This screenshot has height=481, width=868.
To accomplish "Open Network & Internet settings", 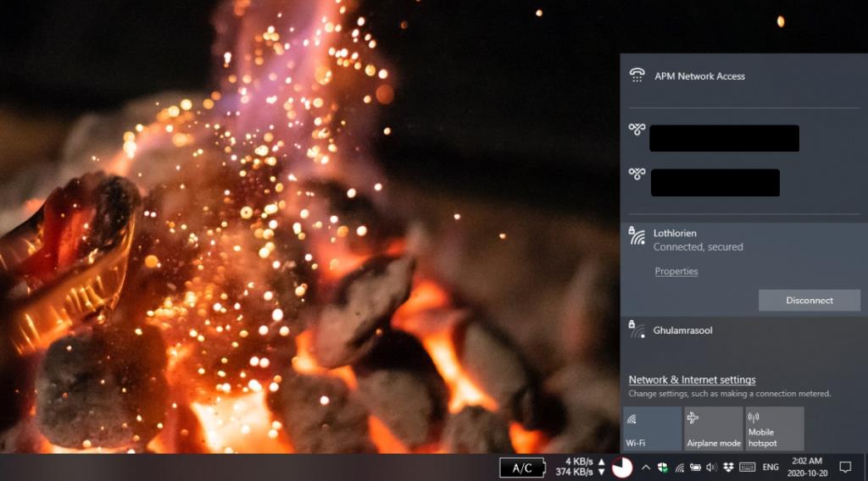I will tap(692, 380).
